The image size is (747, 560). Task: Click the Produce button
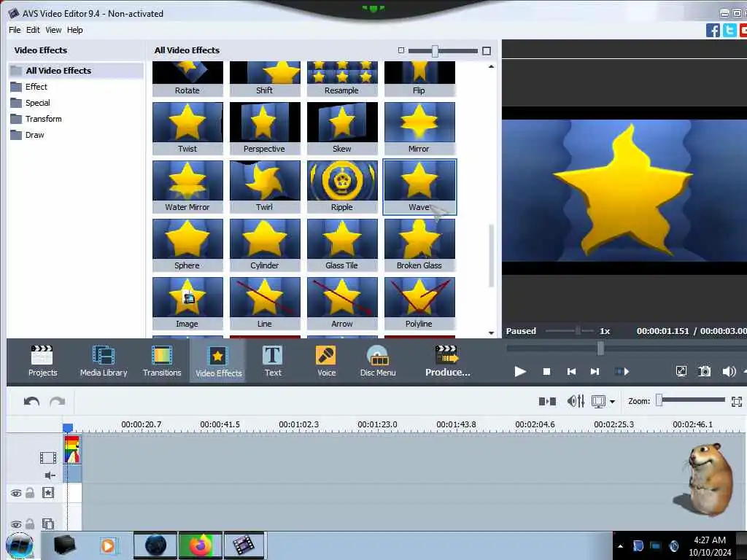[447, 361]
